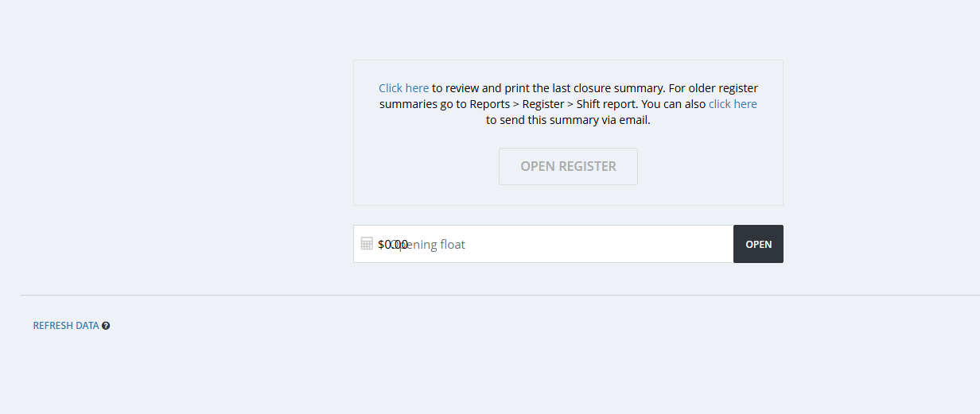Follow the lowercase click here email link

click(x=733, y=104)
